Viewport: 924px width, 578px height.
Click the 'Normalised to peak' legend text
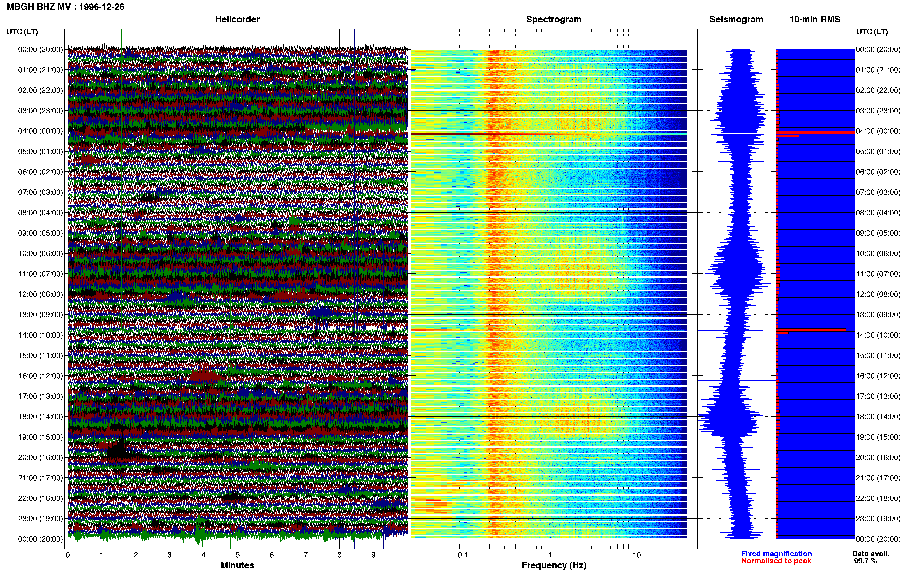click(x=776, y=561)
